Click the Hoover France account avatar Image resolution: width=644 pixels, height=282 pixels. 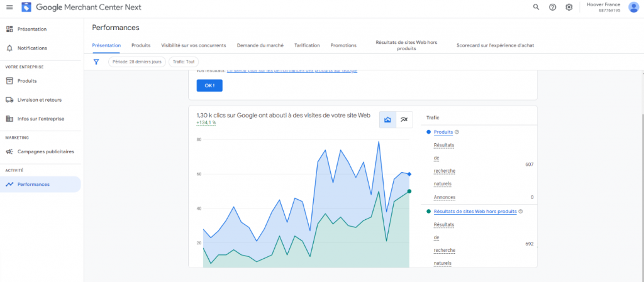coord(633,7)
